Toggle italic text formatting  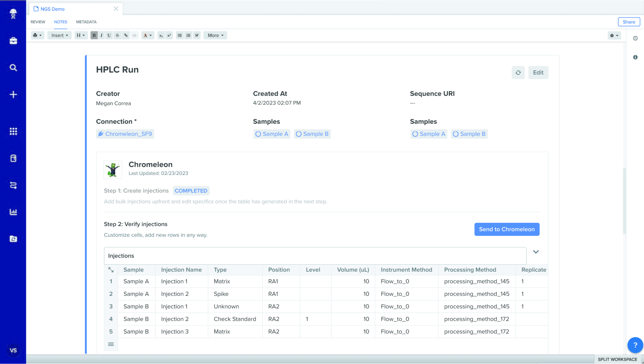(101, 35)
